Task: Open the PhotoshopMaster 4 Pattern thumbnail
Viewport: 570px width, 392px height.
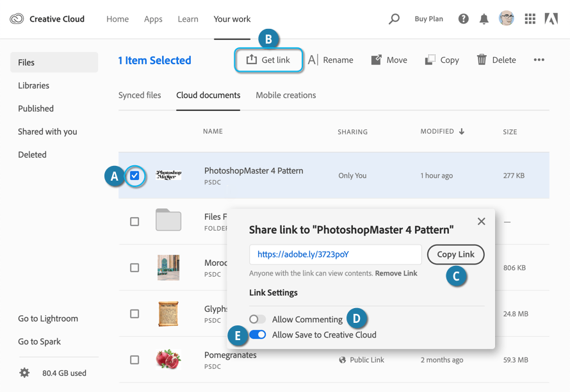Action: pyautogui.click(x=168, y=175)
